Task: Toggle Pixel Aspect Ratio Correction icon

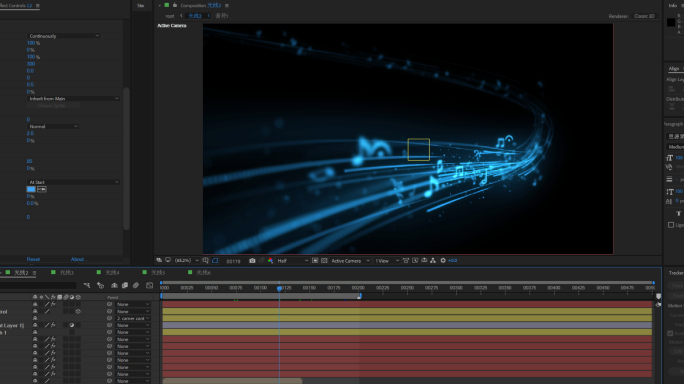Action: pos(406,261)
